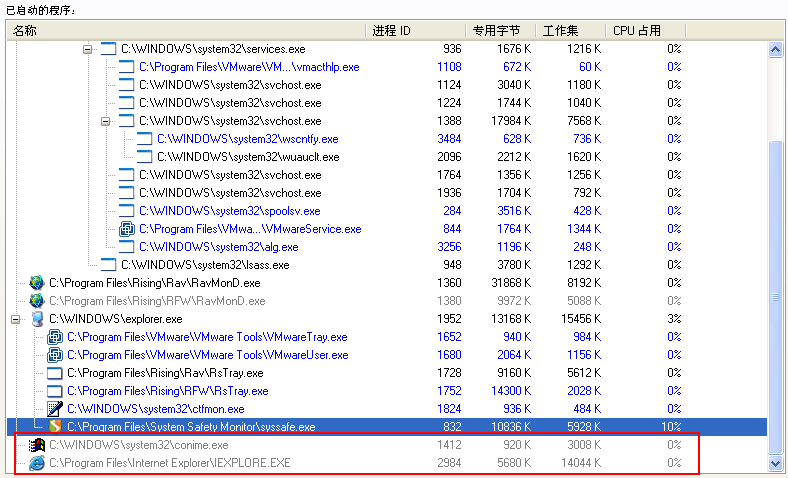Click the VMwareService.exe VMware icon
This screenshot has height=478, width=788.
127,229
